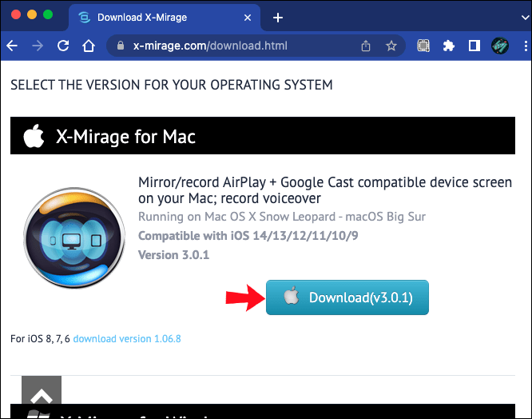Share this page using share icon
532x419 pixels.
[366, 46]
